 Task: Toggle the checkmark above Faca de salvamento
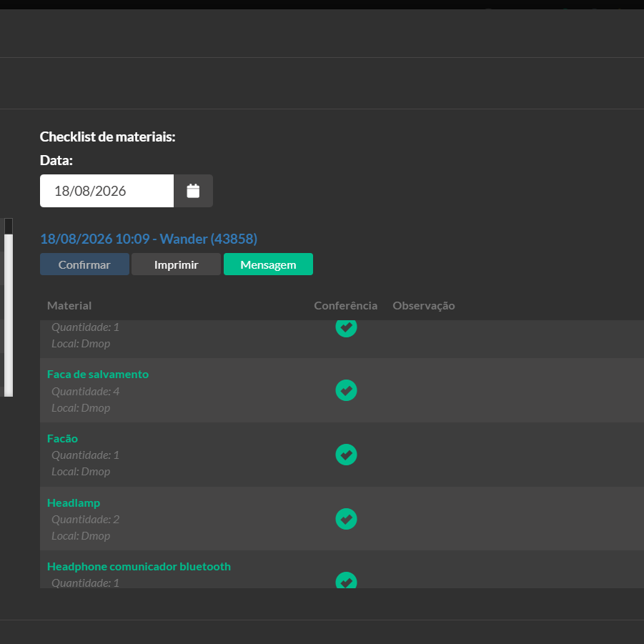[x=346, y=329]
